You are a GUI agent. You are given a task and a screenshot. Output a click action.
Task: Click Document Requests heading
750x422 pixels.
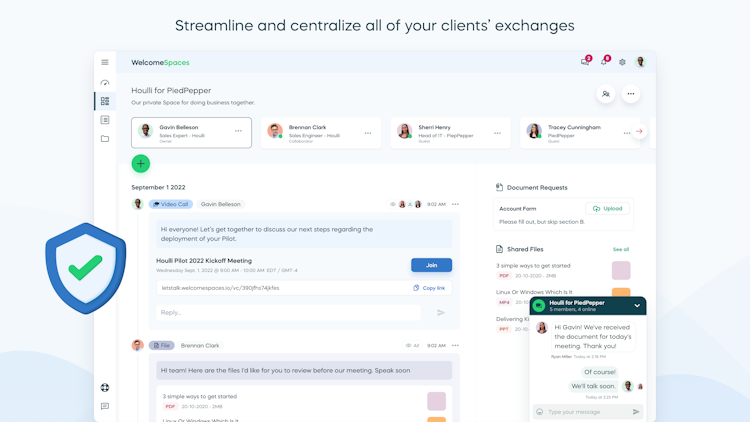point(537,188)
